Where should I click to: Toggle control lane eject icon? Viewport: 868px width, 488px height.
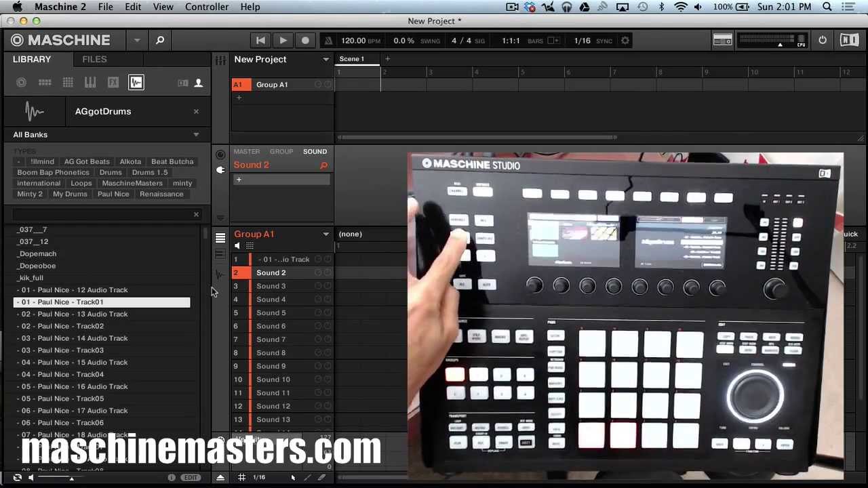coord(220,478)
